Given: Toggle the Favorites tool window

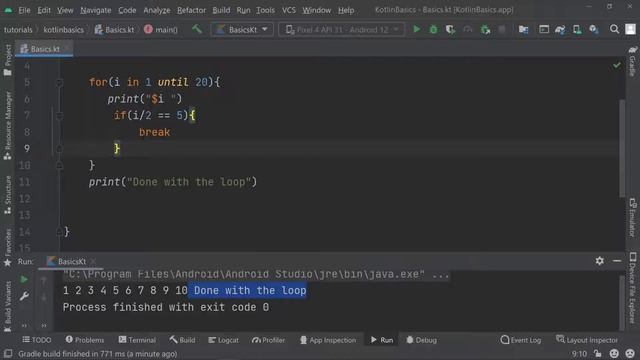Looking at the screenshot, I should tap(8, 247).
